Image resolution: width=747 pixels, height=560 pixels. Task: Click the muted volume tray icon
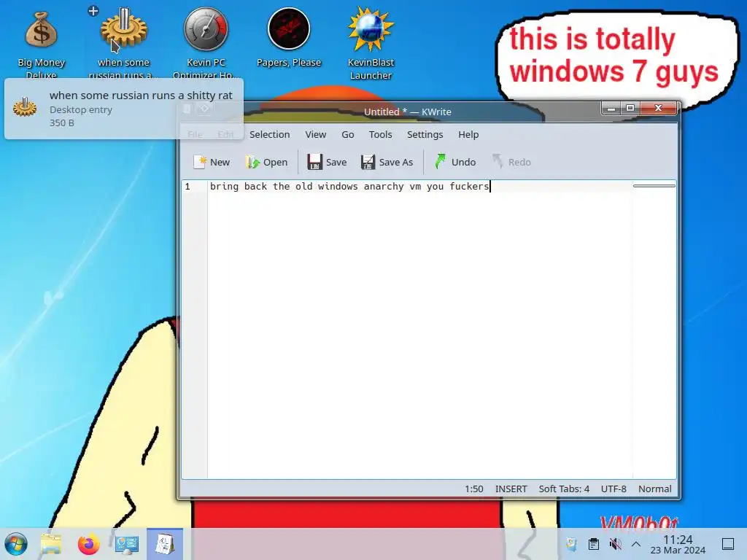615,544
